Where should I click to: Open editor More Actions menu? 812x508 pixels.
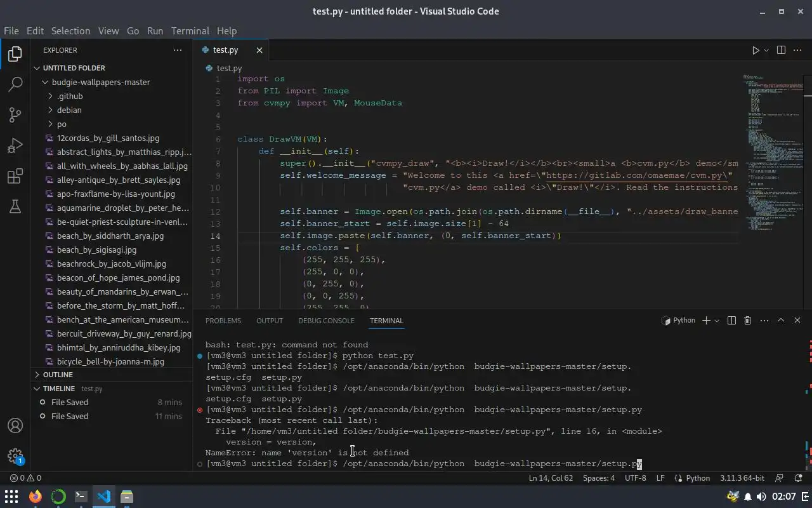[798, 50]
